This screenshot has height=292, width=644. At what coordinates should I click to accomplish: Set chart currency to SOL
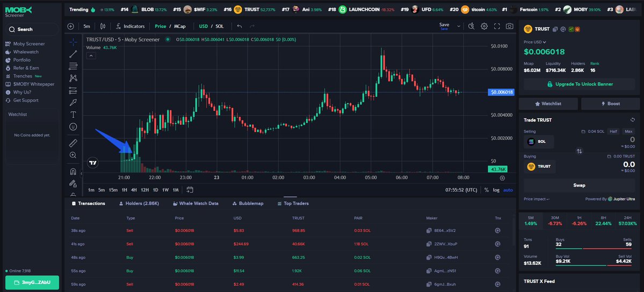220,26
